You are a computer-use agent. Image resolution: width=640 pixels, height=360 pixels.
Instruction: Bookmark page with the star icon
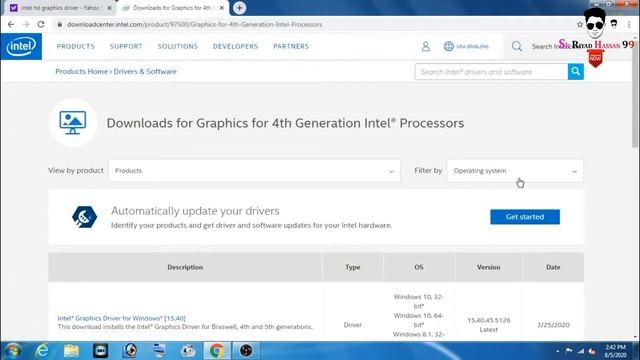coord(580,24)
